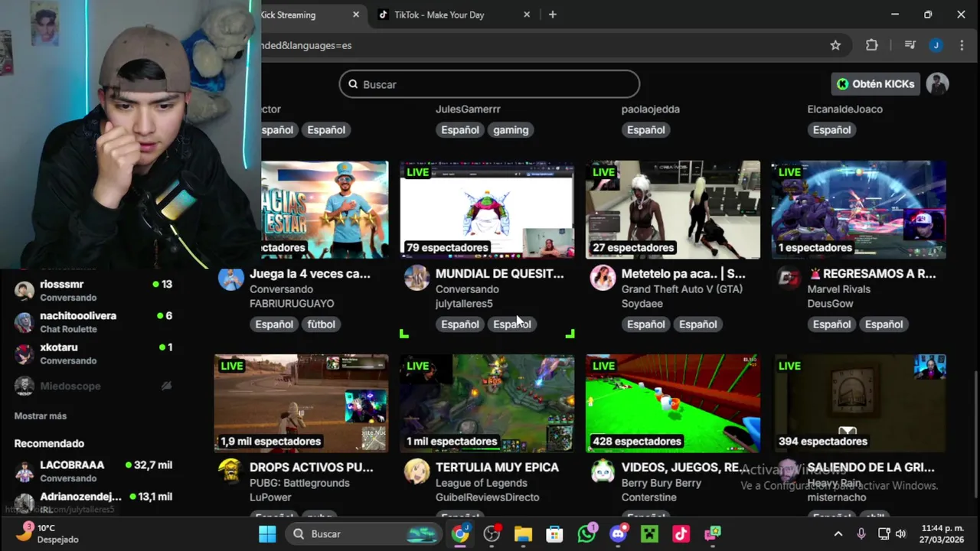This screenshot has height=551, width=980.
Task: Focus the Kick Buscar search field
Action: tap(489, 84)
